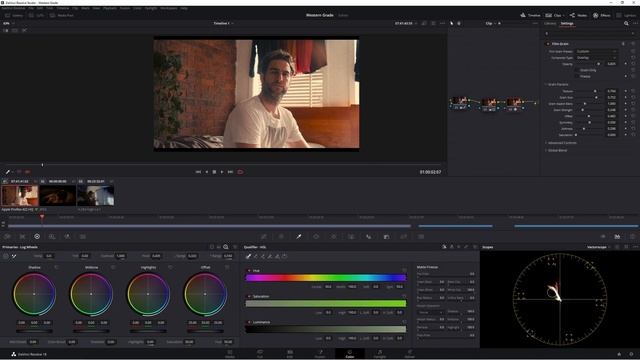The image size is (640, 360).
Task: Show the Keyframes panel
Action: tap(603, 236)
